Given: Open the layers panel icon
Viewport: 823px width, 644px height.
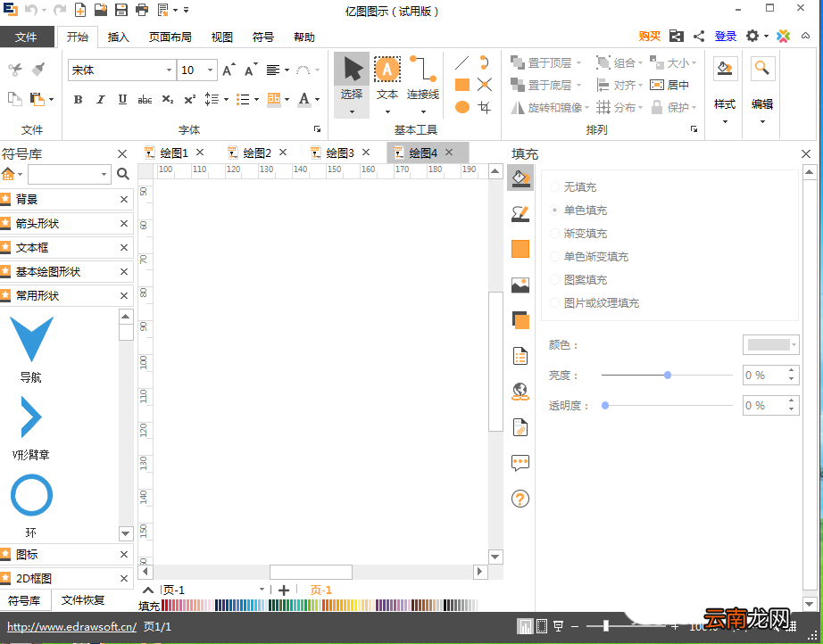Looking at the screenshot, I should point(520,320).
